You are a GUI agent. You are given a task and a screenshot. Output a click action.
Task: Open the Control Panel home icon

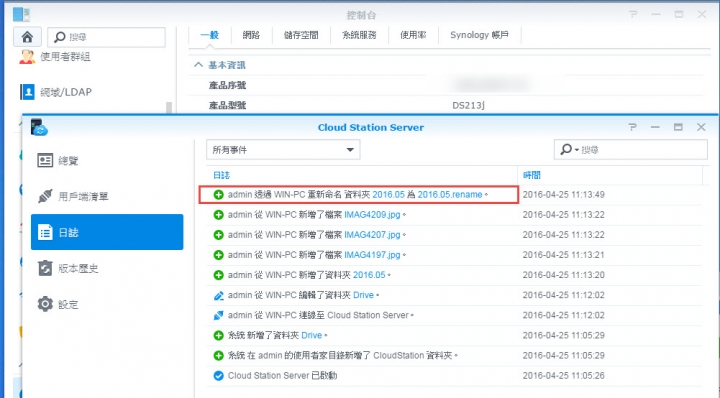(x=27, y=37)
